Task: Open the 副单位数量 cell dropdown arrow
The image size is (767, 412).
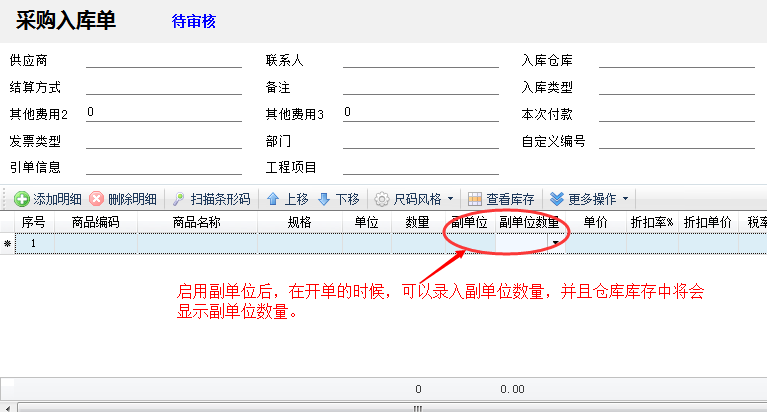Action: [555, 243]
